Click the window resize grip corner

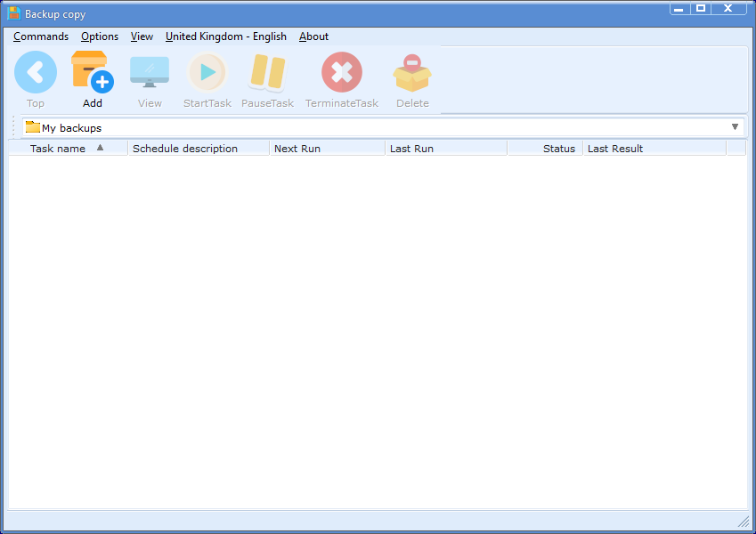pyautogui.click(x=743, y=521)
